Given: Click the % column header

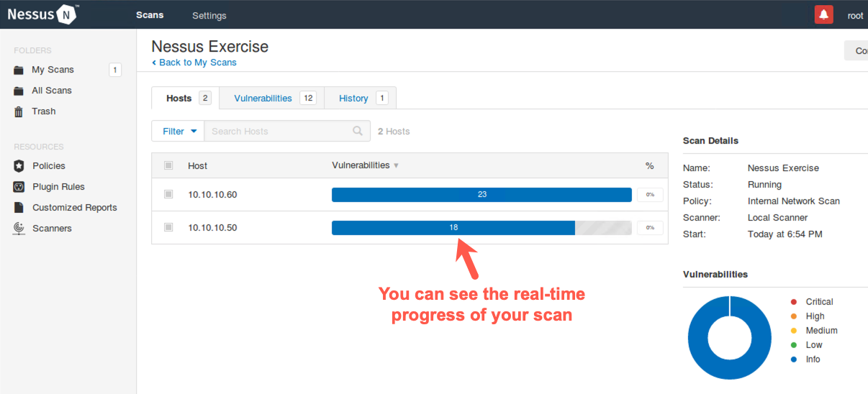Looking at the screenshot, I should [650, 166].
